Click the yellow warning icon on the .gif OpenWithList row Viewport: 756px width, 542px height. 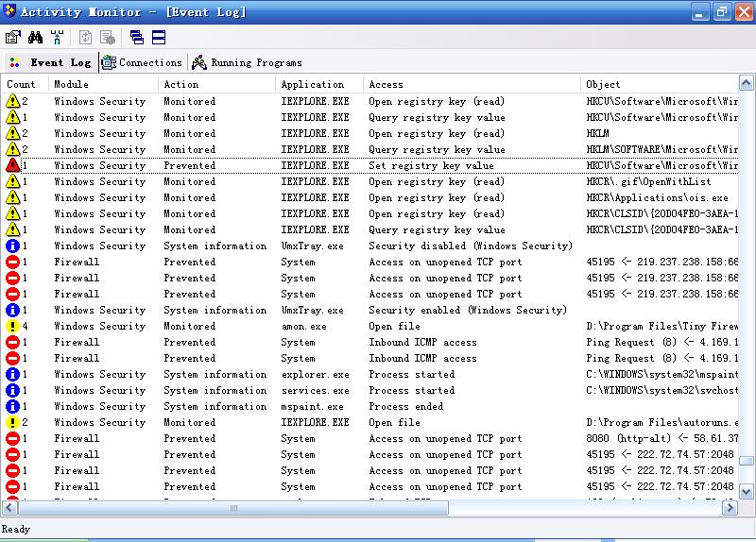tap(13, 181)
